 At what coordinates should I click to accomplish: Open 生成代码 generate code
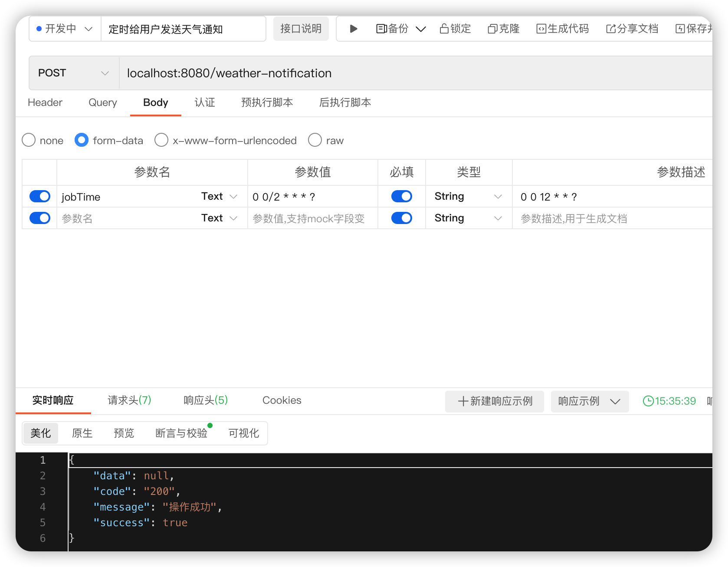click(562, 29)
